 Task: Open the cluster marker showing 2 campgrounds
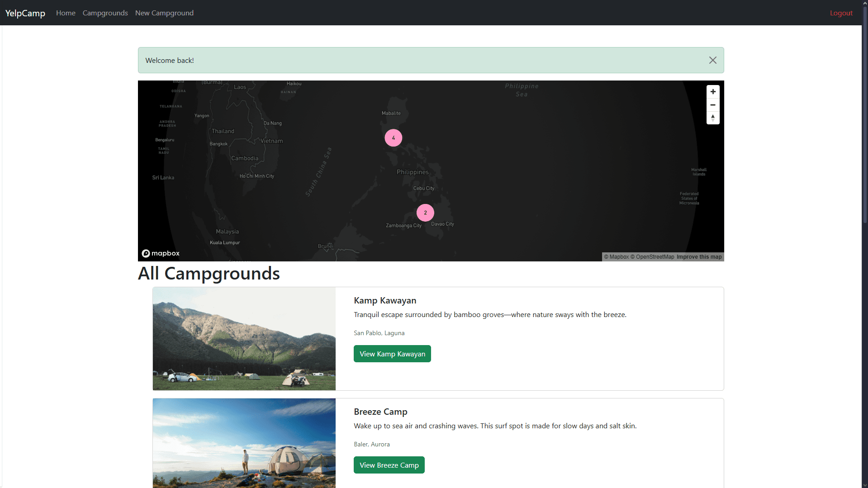425,213
